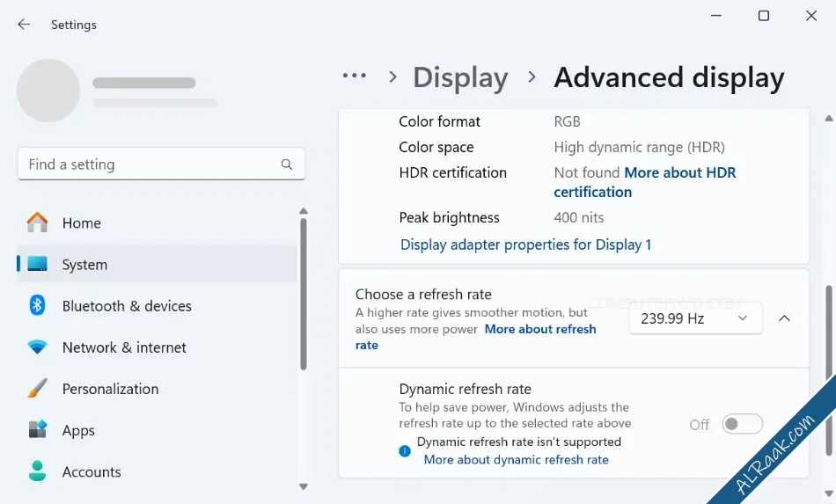836x504 pixels.
Task: Click the main panel scroll up arrow
Action: pyautogui.click(x=829, y=118)
